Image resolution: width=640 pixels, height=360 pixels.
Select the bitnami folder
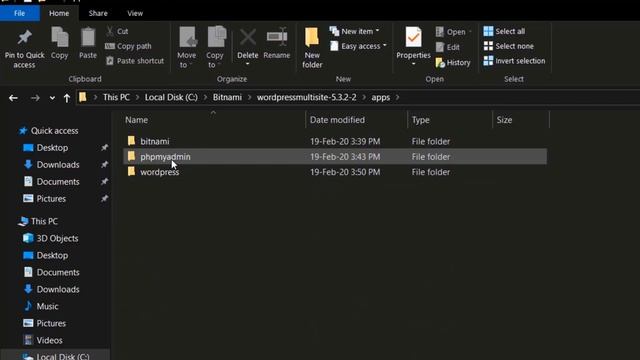coord(335,141)
